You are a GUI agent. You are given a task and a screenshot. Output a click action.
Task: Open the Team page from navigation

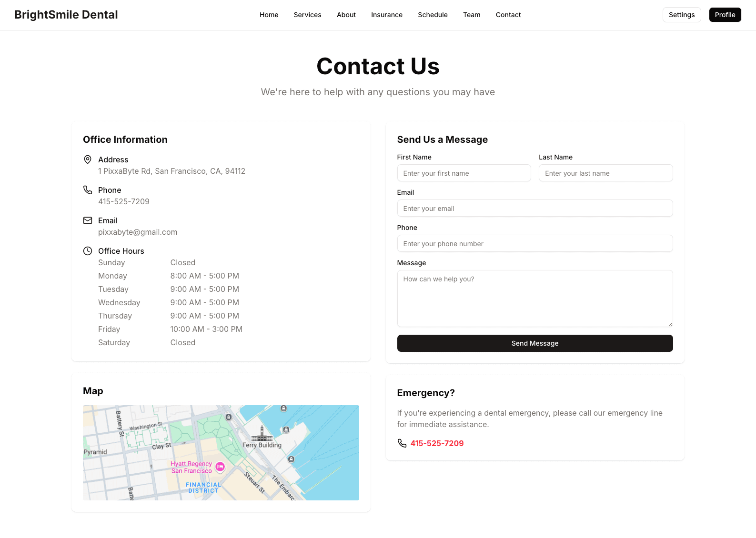click(x=472, y=15)
